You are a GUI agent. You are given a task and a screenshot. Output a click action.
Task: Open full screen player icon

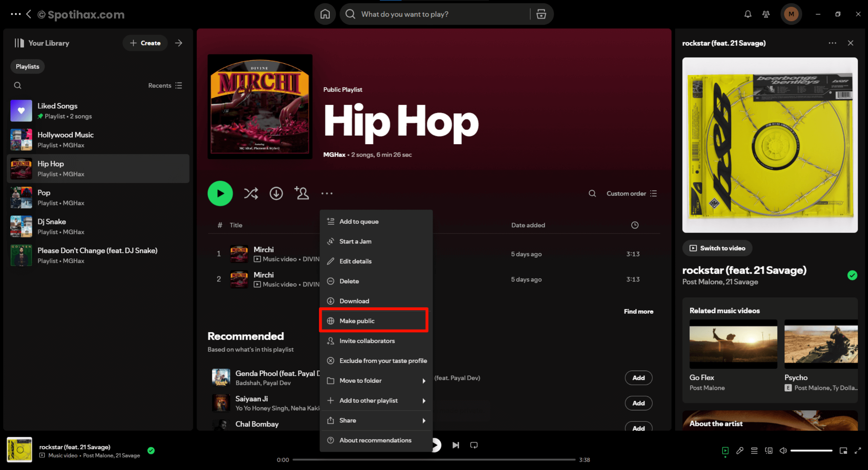pos(857,451)
